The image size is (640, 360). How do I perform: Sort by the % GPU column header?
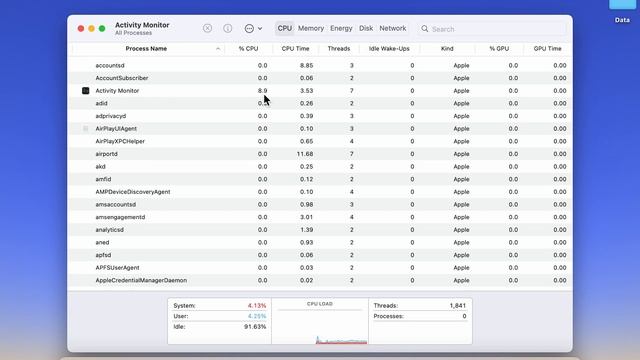coord(499,49)
